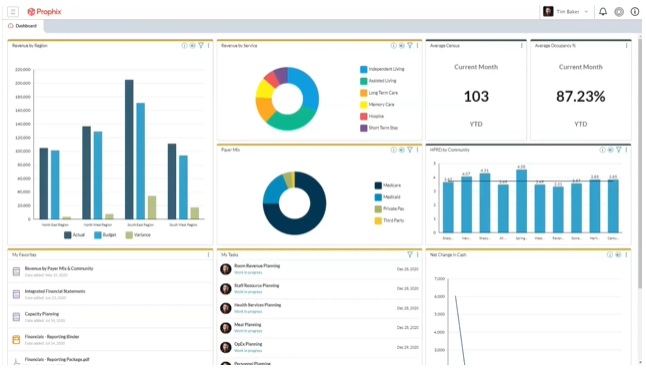Open the info icon in the top bar
Viewport: 646px width, 373px height.
coord(634,12)
